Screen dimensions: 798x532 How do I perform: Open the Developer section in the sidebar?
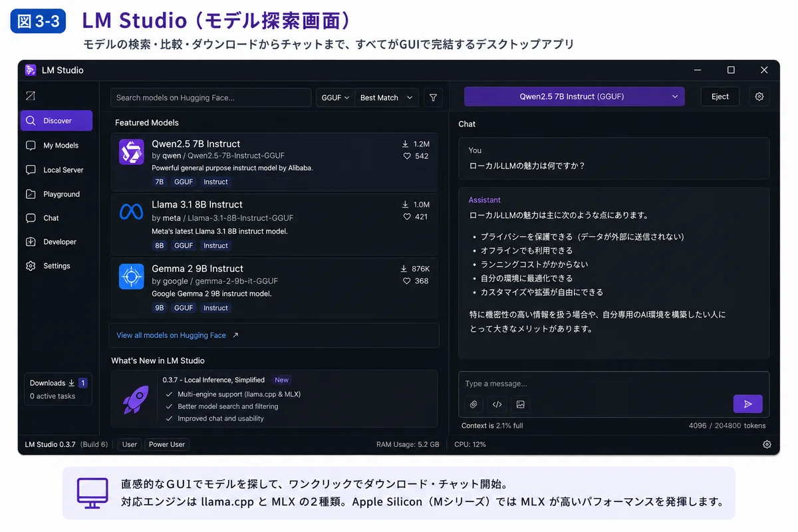point(57,242)
